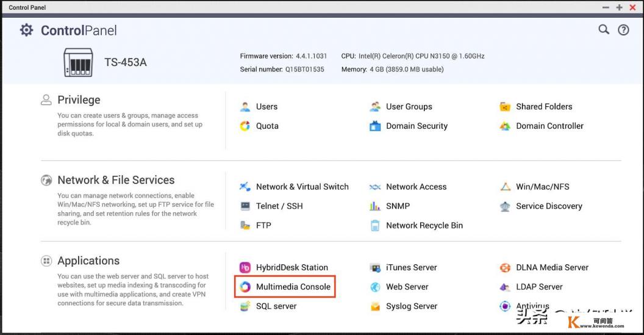
Task: Open the Shared Folders icon
Action: pyautogui.click(x=505, y=107)
